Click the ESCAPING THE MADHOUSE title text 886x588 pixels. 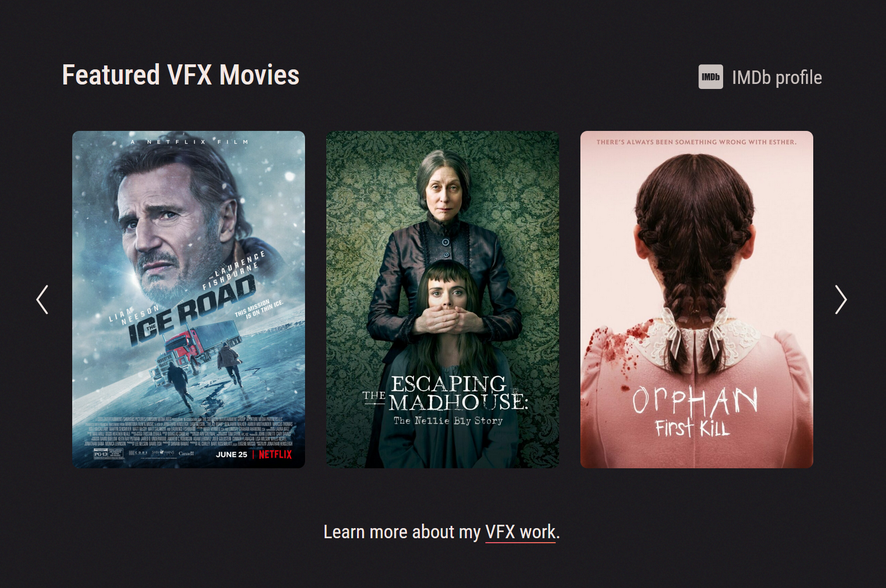point(446,393)
